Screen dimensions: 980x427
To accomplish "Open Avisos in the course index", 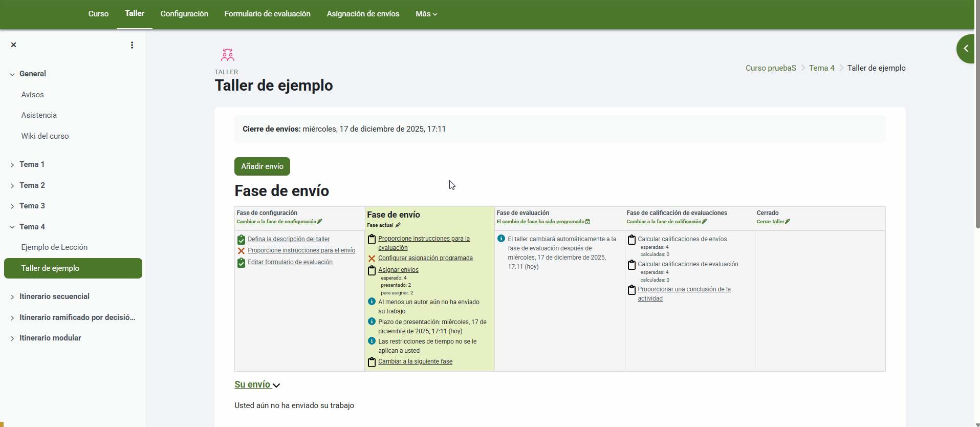I will 32,95.
